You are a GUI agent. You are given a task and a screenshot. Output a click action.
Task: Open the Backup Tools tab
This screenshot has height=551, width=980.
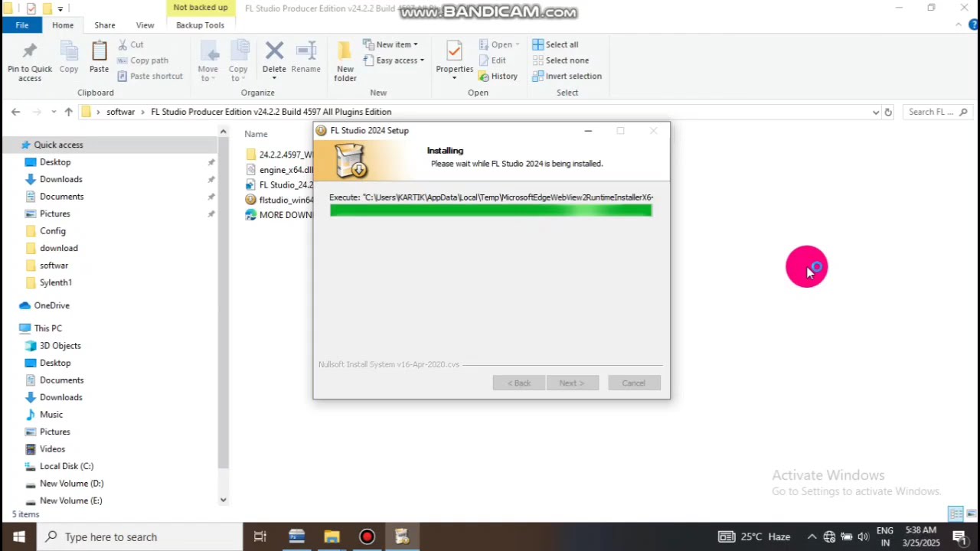click(x=200, y=25)
